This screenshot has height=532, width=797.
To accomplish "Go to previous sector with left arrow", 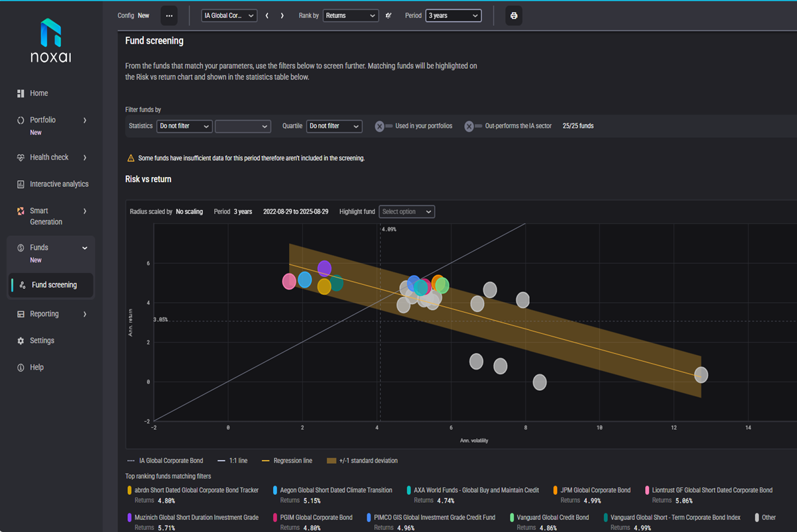I will click(x=267, y=16).
